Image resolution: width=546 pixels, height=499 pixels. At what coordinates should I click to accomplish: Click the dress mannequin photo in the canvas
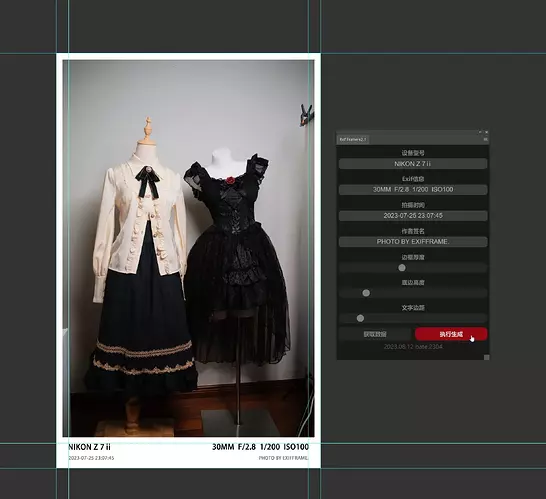point(188,248)
